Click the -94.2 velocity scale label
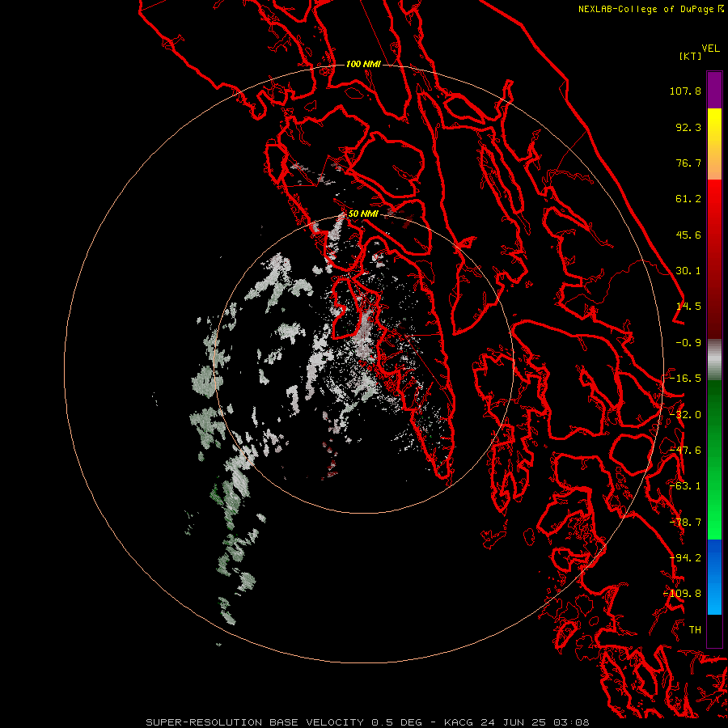 tap(685, 558)
